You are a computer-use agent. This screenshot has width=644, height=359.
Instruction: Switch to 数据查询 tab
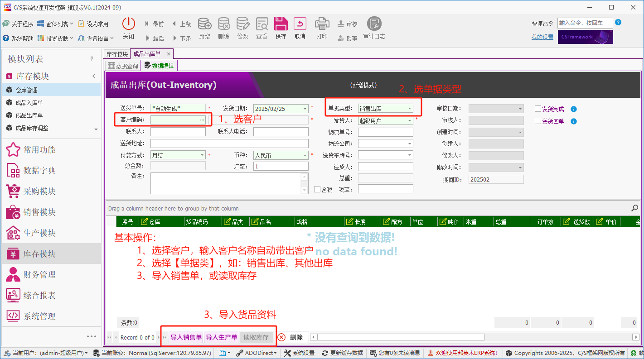pos(123,66)
